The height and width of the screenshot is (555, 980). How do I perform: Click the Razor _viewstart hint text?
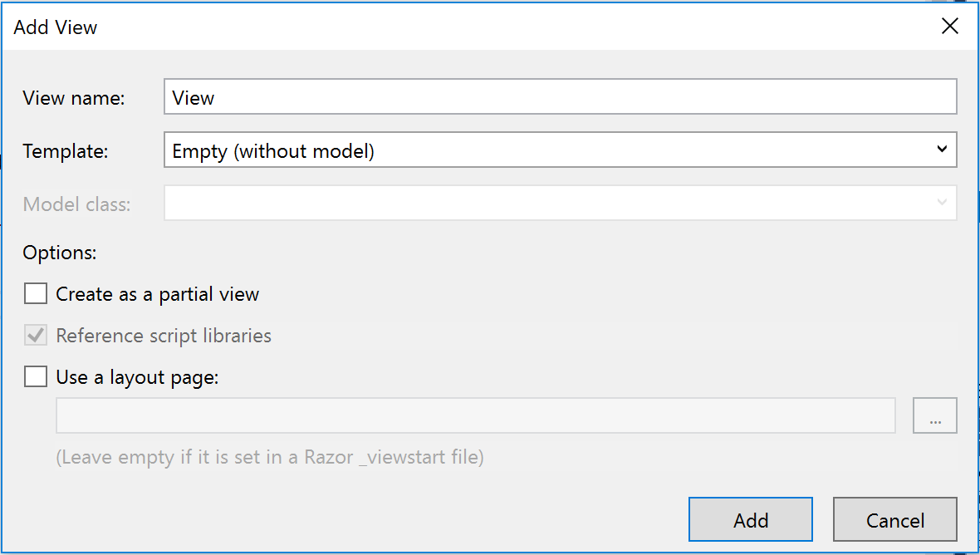270,457
